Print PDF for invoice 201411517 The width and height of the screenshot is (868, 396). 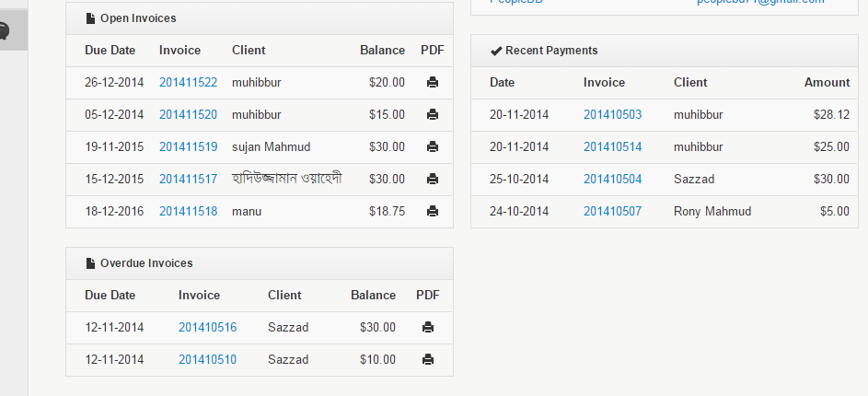433,180
